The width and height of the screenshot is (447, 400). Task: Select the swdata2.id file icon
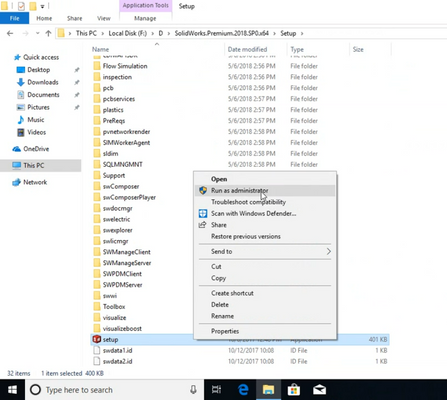click(97, 361)
